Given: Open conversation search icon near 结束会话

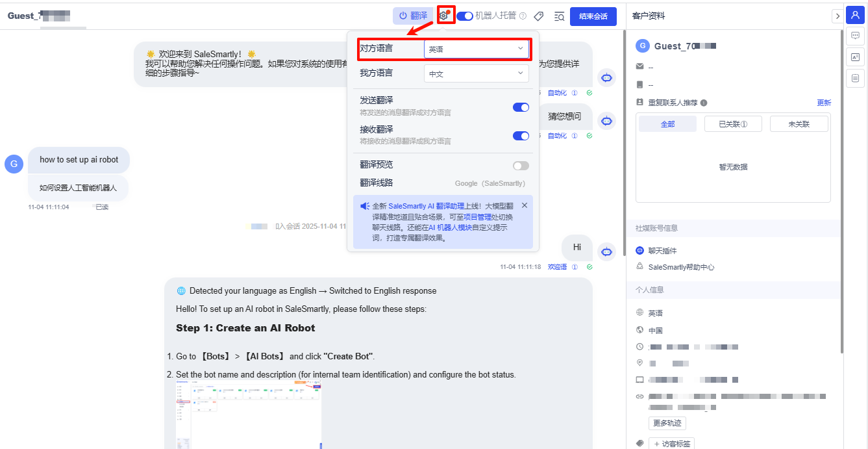Looking at the screenshot, I should click(x=559, y=16).
